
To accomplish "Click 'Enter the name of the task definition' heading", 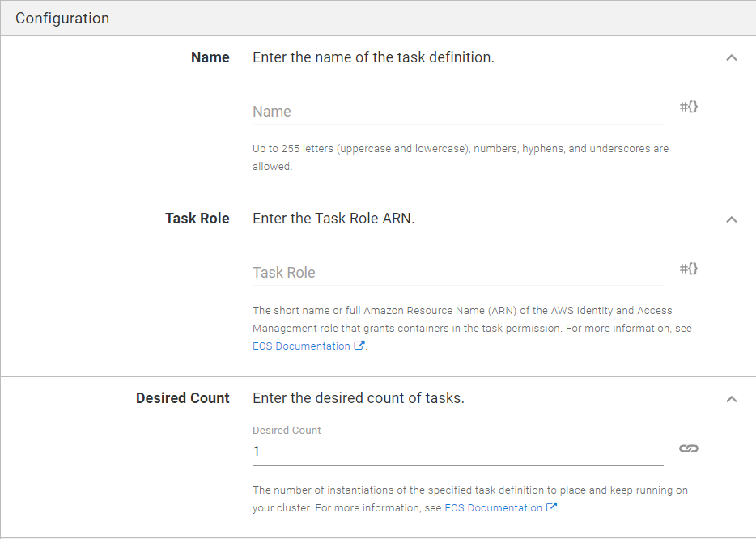I will pyautogui.click(x=374, y=57).
